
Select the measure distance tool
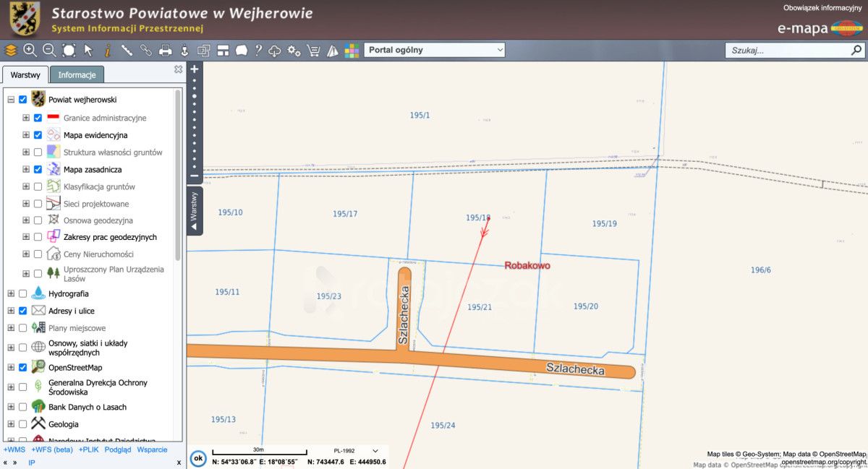click(x=128, y=51)
